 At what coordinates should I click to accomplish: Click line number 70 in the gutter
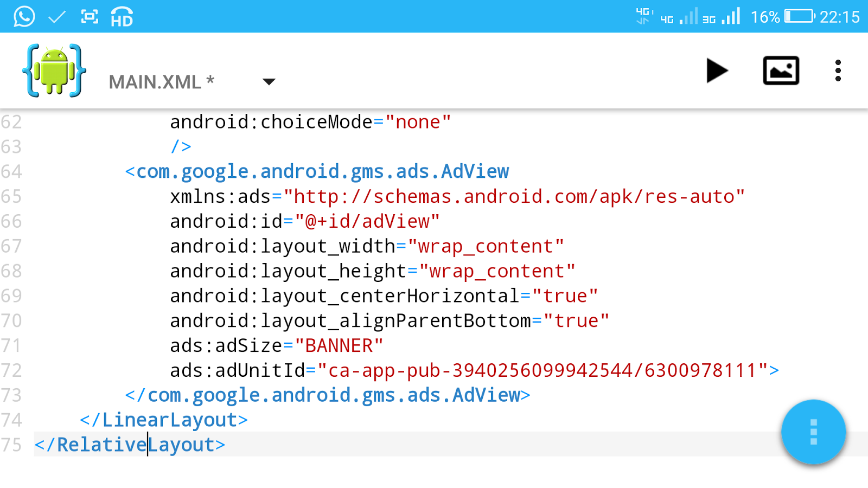pyautogui.click(x=13, y=320)
